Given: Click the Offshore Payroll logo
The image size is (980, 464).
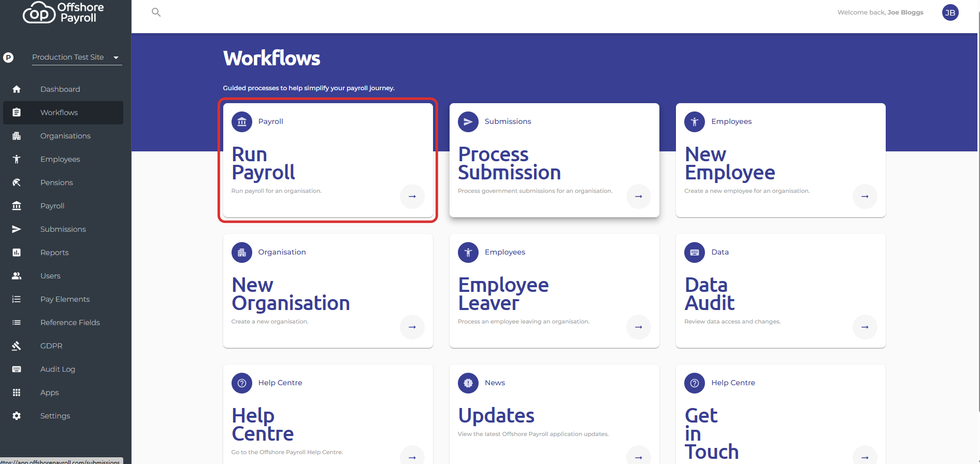Looking at the screenshot, I should point(63,13).
